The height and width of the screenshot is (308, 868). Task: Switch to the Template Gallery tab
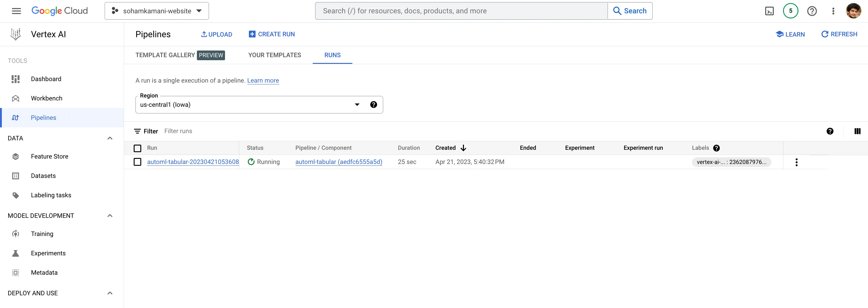click(165, 55)
